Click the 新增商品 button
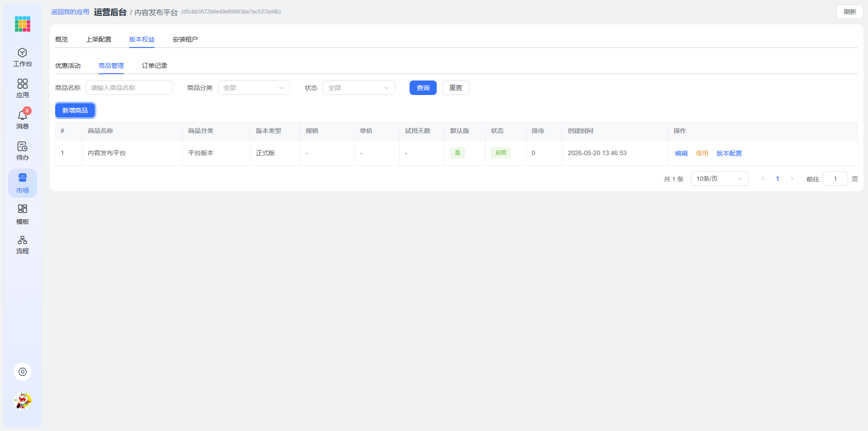This screenshot has width=868, height=431. (75, 110)
